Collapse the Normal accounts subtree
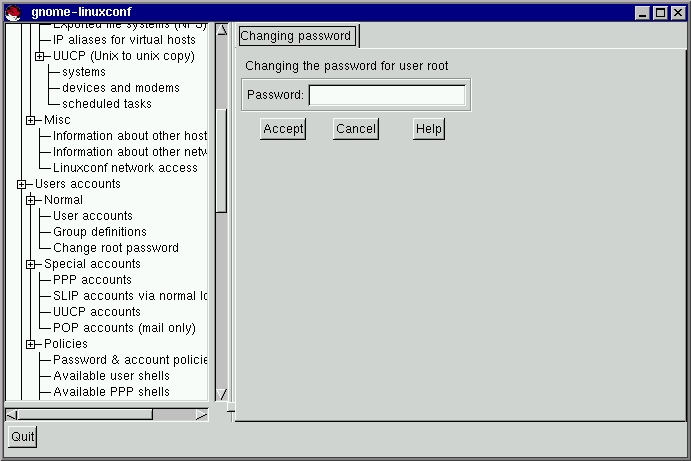 pyautogui.click(x=31, y=200)
